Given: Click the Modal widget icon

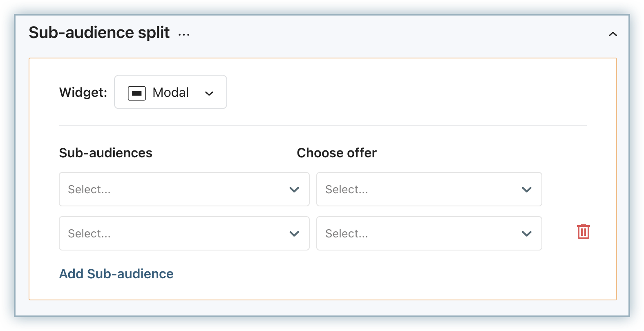Looking at the screenshot, I should (137, 93).
